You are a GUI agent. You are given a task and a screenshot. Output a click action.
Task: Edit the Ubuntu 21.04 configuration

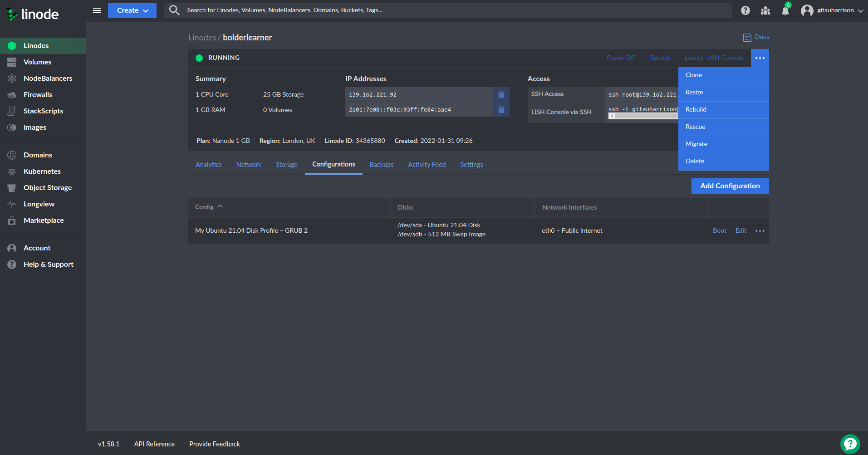[x=741, y=231]
